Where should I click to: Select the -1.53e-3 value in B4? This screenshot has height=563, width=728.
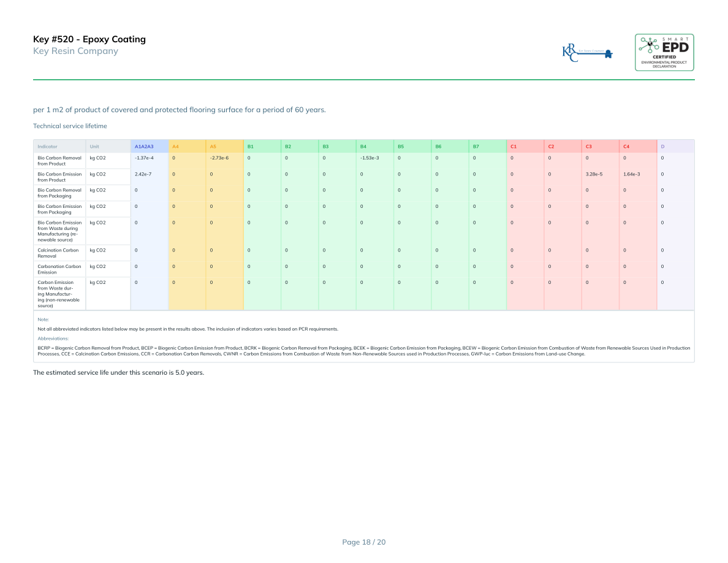click(x=369, y=158)
